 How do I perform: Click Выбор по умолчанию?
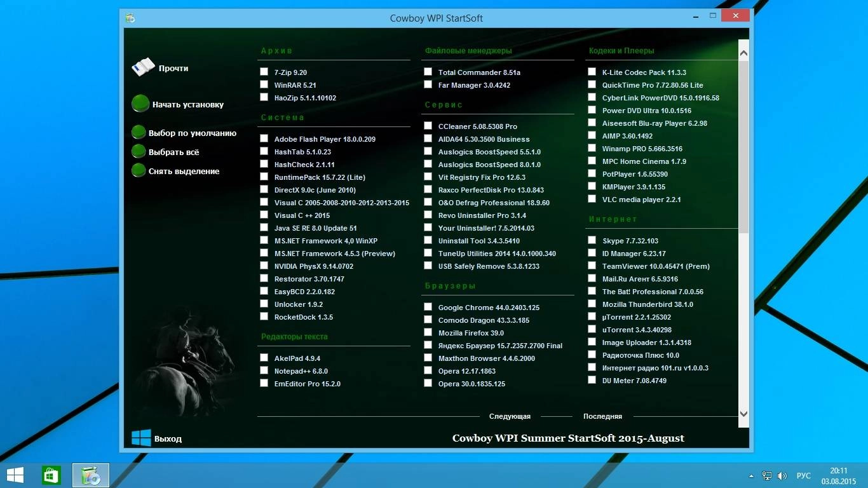click(193, 133)
